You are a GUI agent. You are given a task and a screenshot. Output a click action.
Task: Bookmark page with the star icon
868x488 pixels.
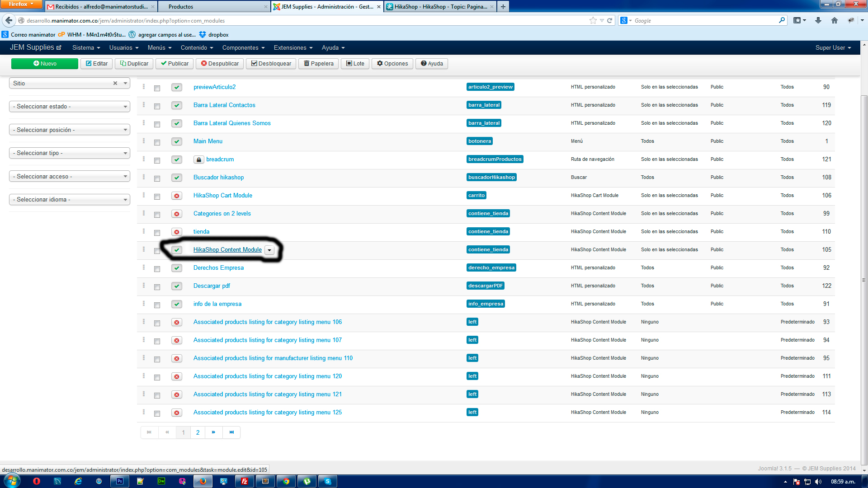[x=593, y=20]
